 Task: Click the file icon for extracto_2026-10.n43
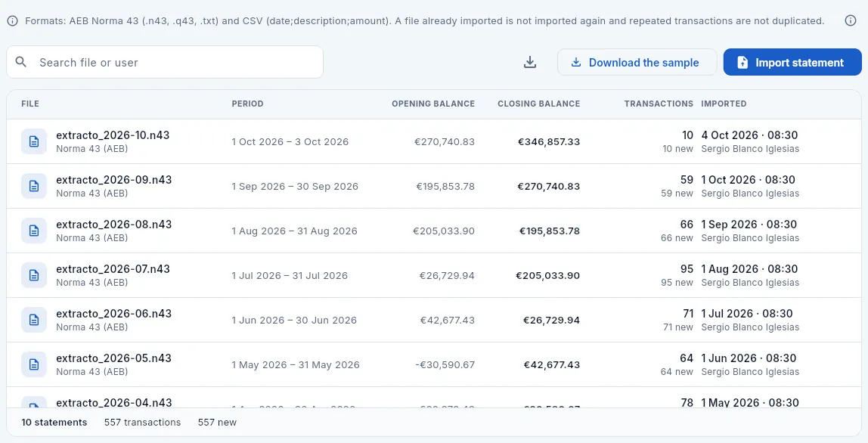[34, 142]
